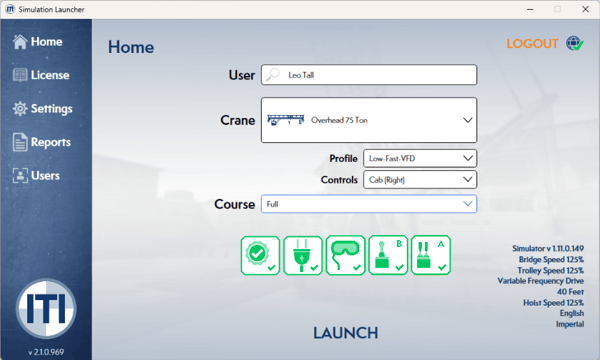Click the Trolley Speed 125% text
Screen dimensions: 600x360
click(550, 270)
